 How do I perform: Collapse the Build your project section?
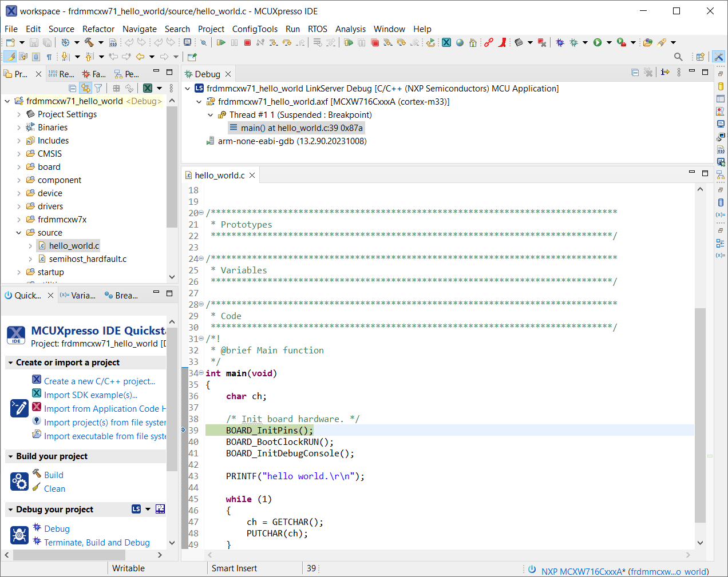click(10, 456)
